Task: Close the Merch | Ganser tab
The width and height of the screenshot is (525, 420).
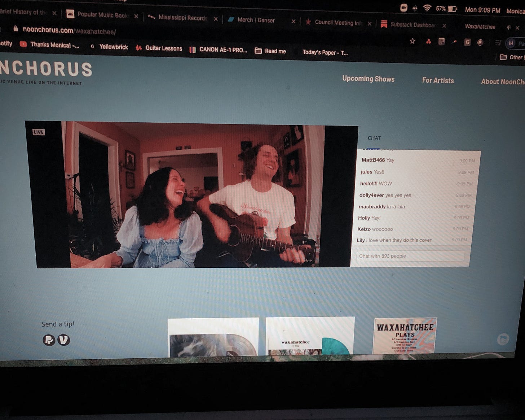Action: [294, 22]
